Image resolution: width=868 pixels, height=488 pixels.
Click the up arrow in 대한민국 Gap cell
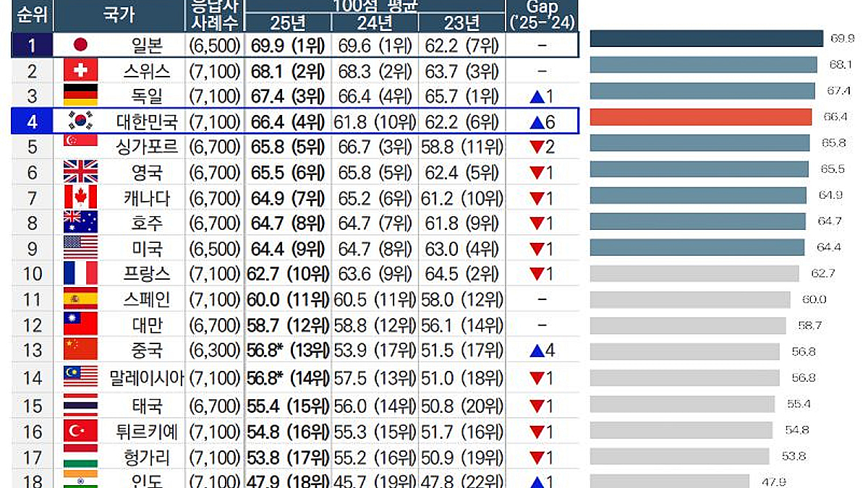pos(536,122)
